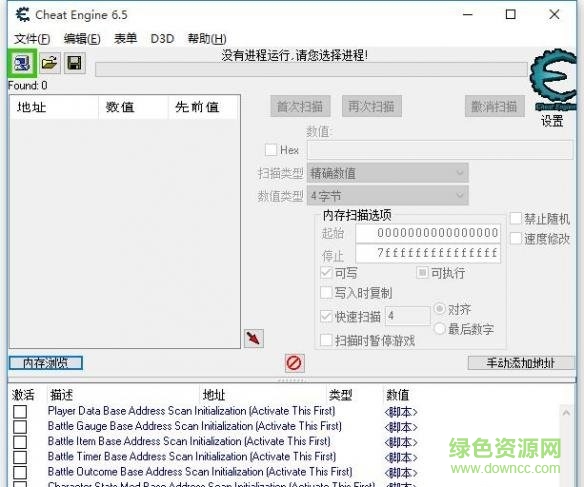Select the Battle Gauge Base Address Scan row
The width and height of the screenshot is (584, 487).
coord(195,426)
